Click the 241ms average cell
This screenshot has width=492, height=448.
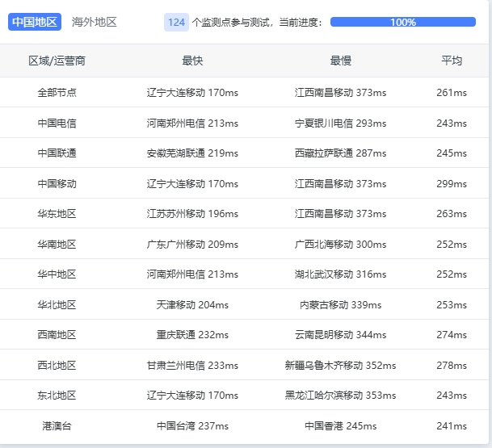pos(452,425)
